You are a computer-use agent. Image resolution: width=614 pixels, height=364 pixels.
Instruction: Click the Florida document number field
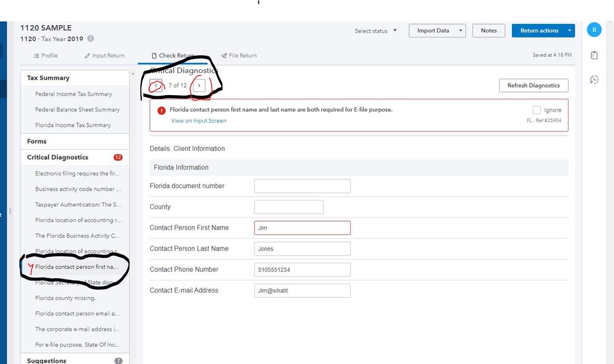pyautogui.click(x=302, y=186)
